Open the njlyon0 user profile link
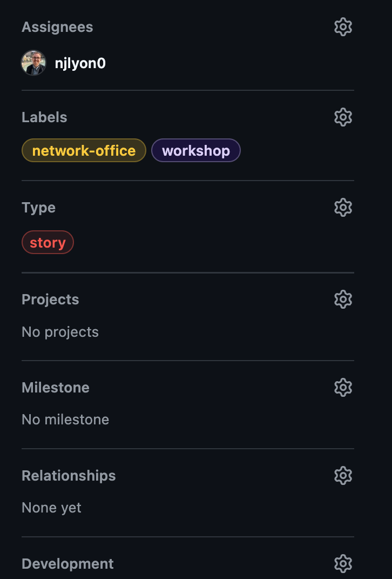 (80, 63)
